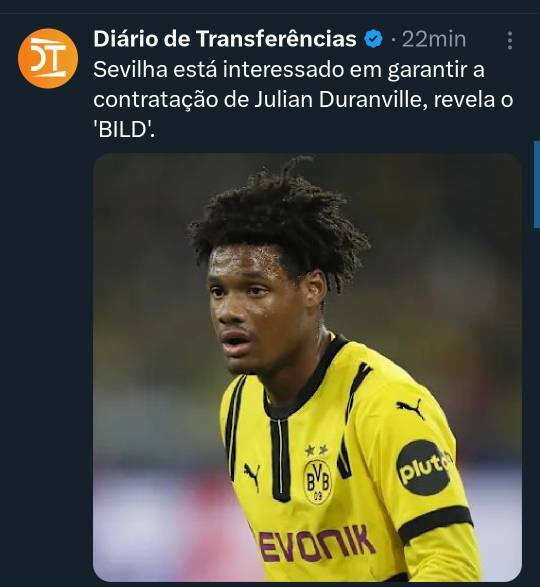Click the word Sevilha in the tweet
This screenshot has width=540, height=587.
[130, 69]
